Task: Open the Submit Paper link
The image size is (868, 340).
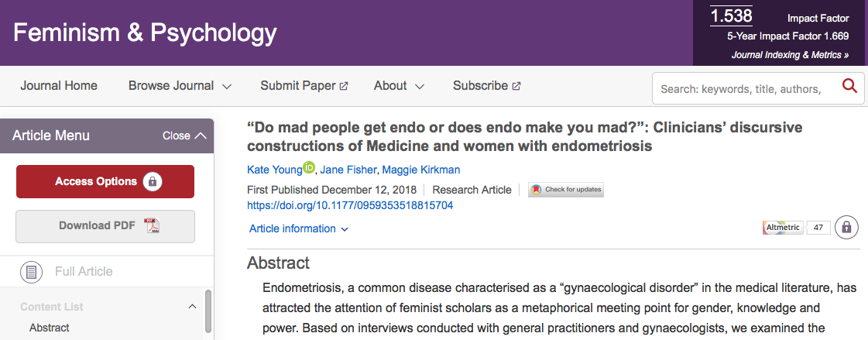Action: point(304,86)
